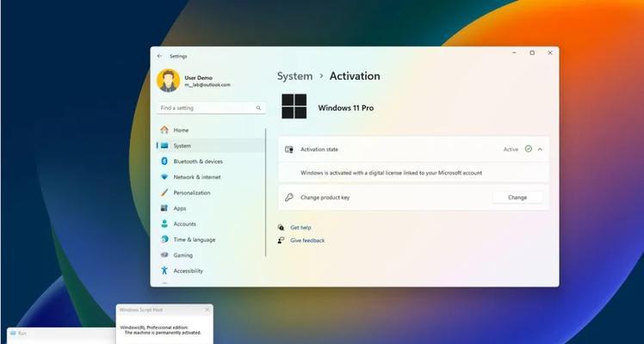
Task: Click the Activation state row label
Action: pos(319,150)
